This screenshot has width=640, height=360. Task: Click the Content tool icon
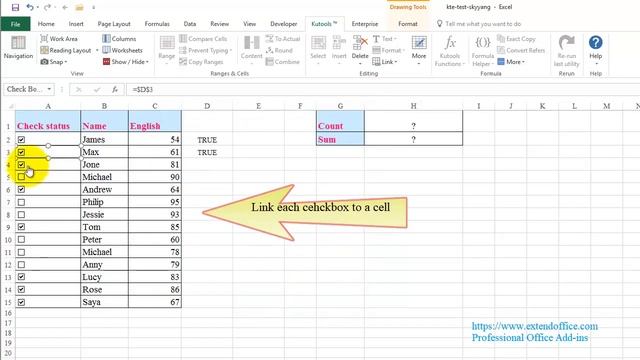tap(251, 43)
